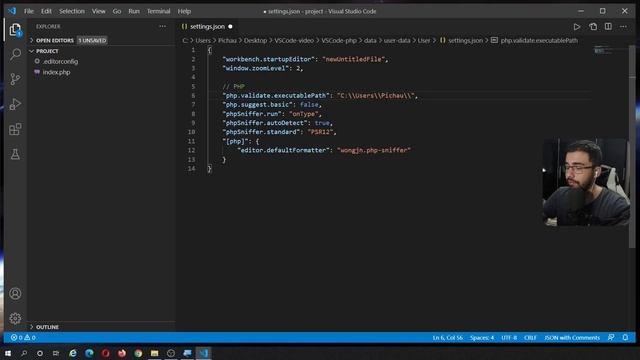
Task: Open the Run and Debug view
Action: 15,104
